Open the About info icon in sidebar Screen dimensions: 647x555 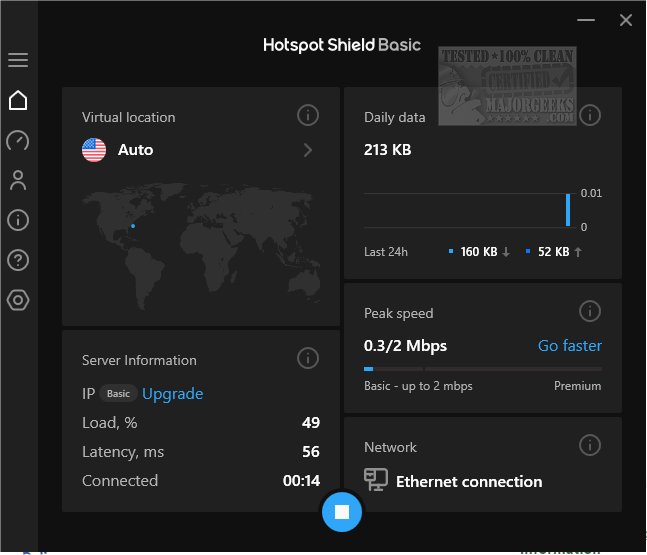pos(18,220)
